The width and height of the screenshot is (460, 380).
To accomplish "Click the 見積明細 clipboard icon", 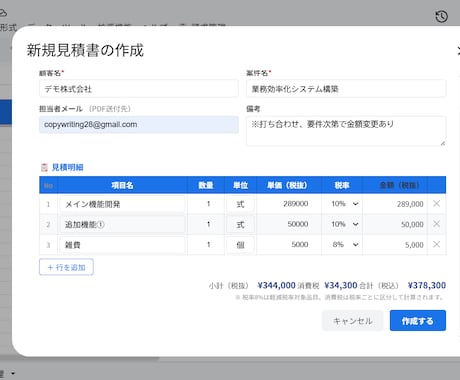I will pyautogui.click(x=44, y=167).
